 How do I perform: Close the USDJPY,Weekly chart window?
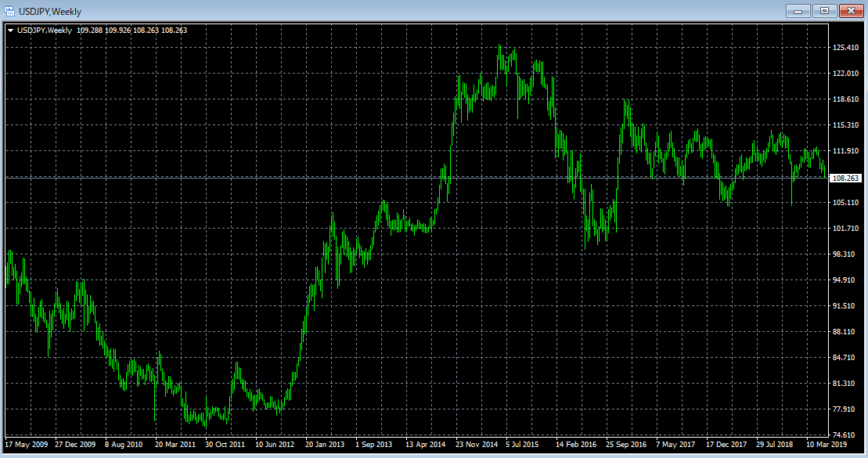tap(852, 11)
